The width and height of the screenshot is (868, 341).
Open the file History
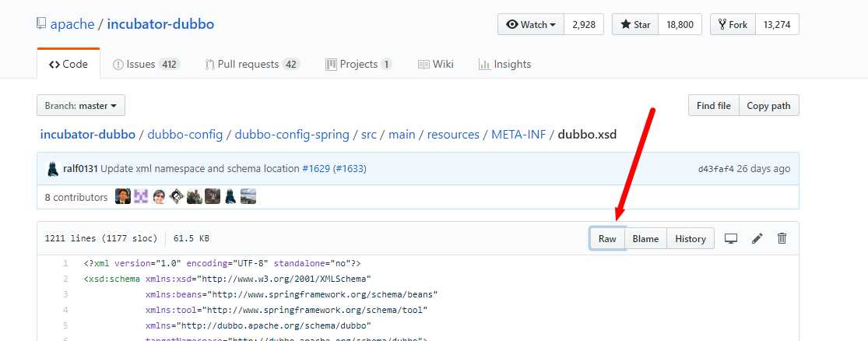691,238
